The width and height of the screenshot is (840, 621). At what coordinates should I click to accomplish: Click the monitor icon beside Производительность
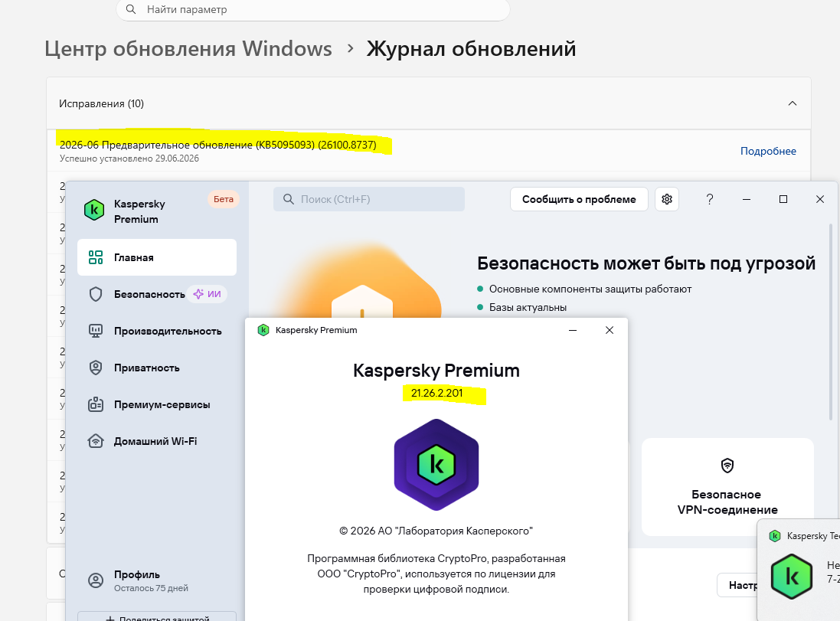[96, 331]
